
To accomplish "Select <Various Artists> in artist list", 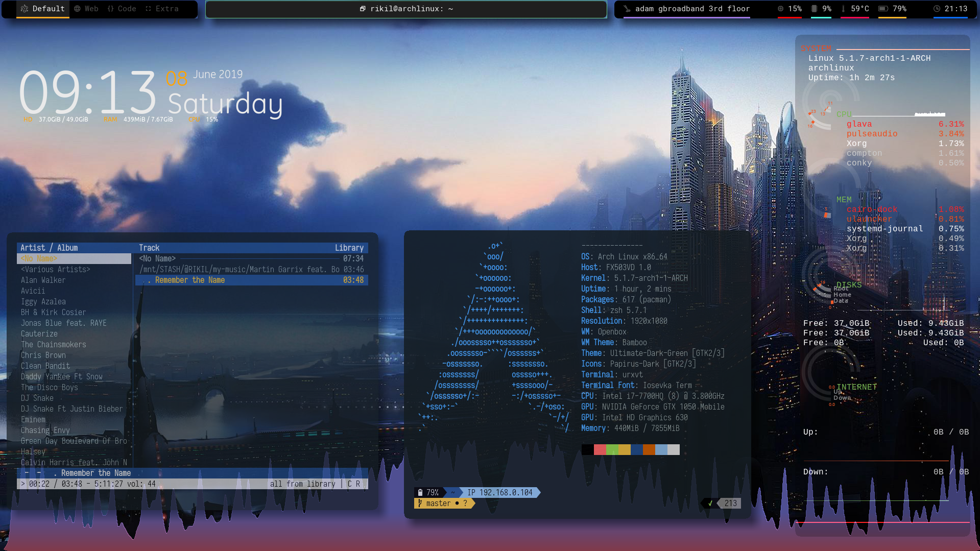I will (x=55, y=269).
